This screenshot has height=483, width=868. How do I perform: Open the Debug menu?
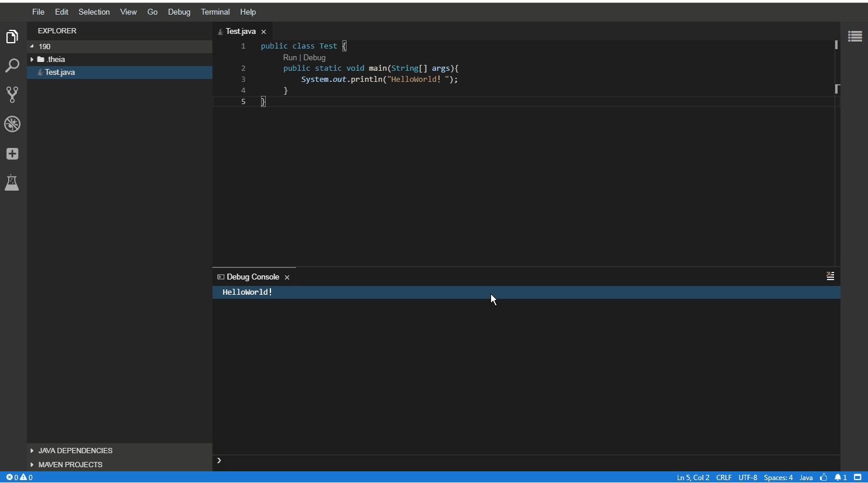(x=179, y=12)
